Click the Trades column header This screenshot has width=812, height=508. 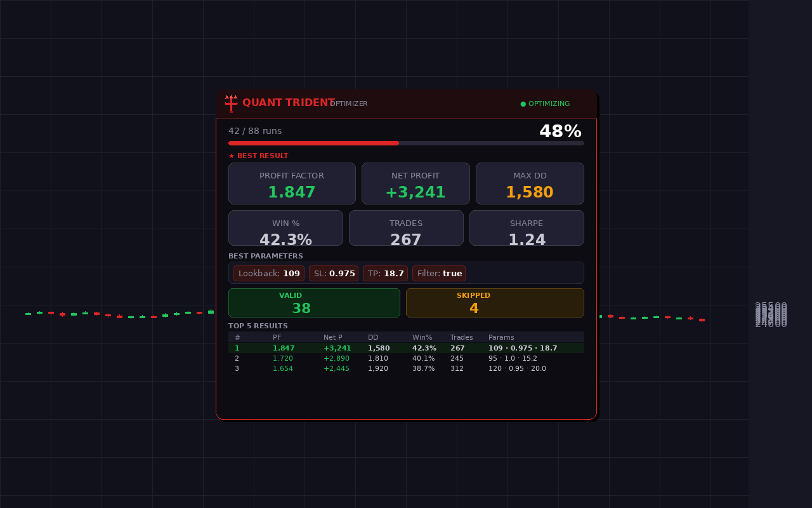(462, 338)
